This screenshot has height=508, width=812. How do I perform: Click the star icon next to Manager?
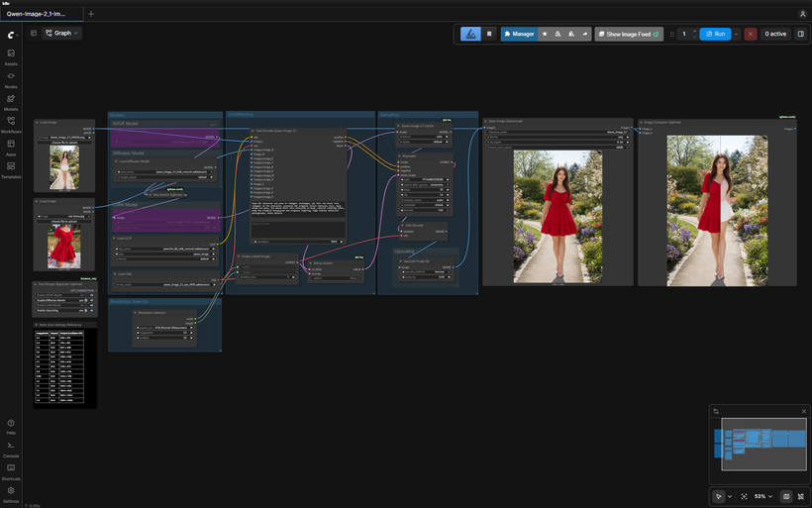(545, 34)
